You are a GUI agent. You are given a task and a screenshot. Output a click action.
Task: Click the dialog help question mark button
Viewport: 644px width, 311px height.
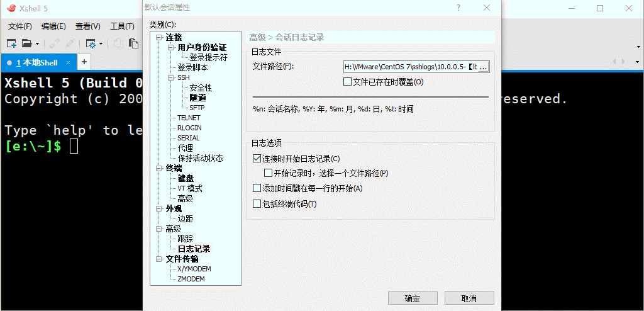pyautogui.click(x=458, y=8)
